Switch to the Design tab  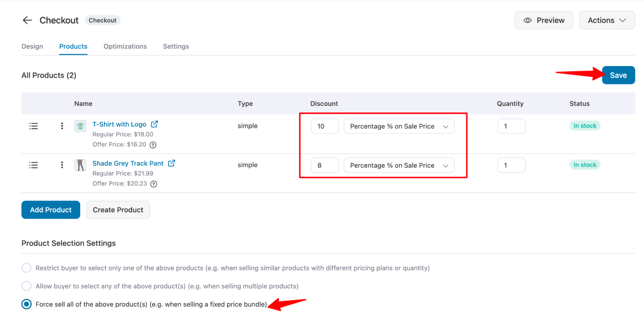click(32, 46)
